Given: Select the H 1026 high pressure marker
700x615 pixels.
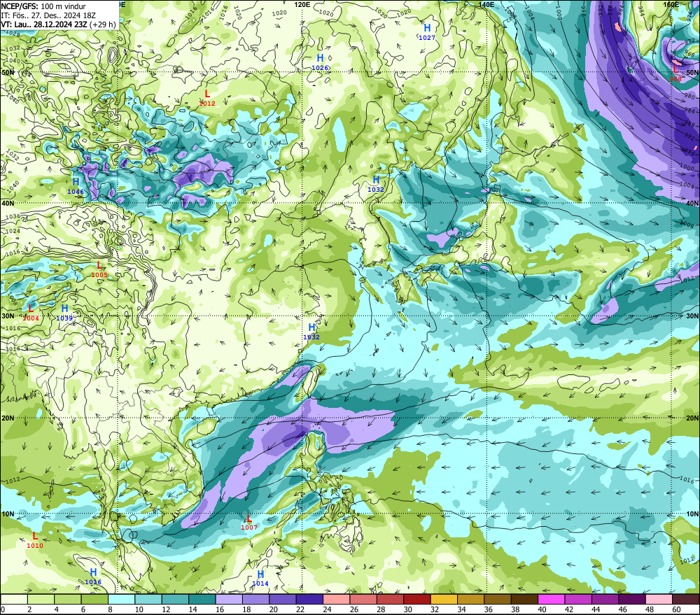Looking at the screenshot, I should (320, 62).
